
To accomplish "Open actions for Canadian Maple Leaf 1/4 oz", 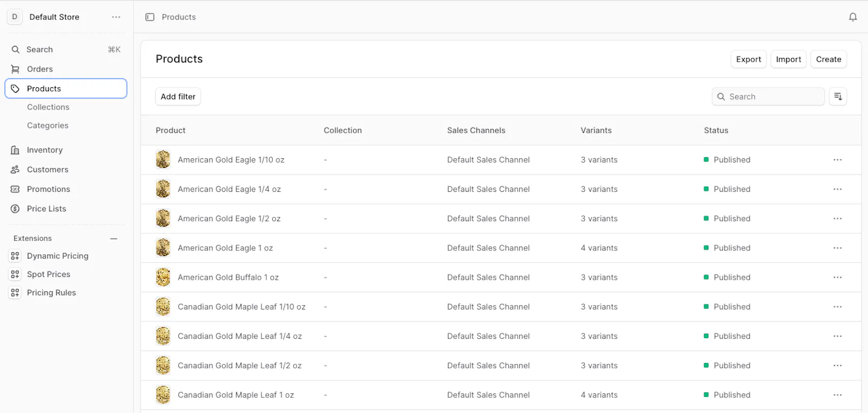I will pos(838,336).
